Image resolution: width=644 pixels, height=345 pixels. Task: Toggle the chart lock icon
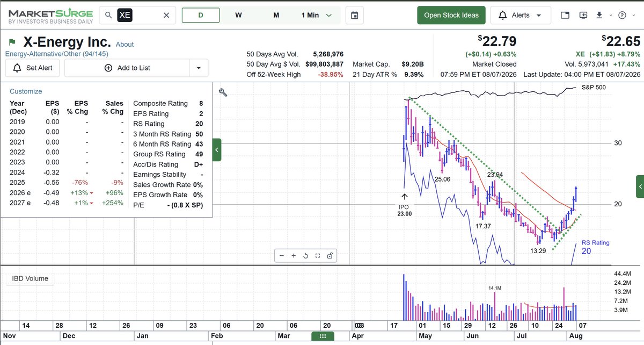[330, 256]
